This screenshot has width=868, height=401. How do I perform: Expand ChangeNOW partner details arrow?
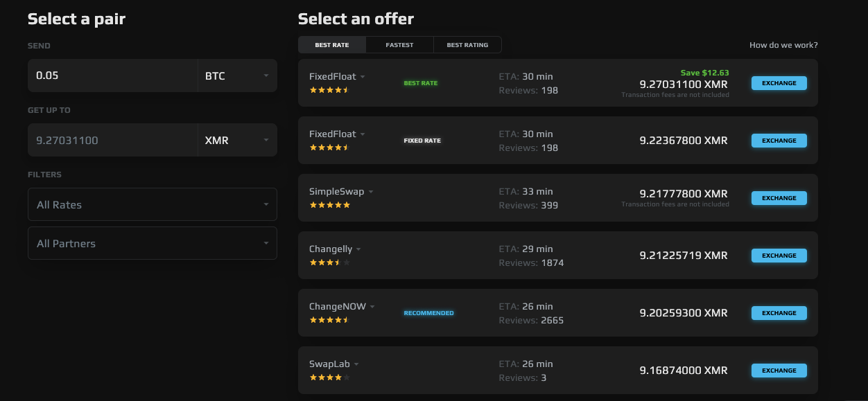click(x=372, y=307)
